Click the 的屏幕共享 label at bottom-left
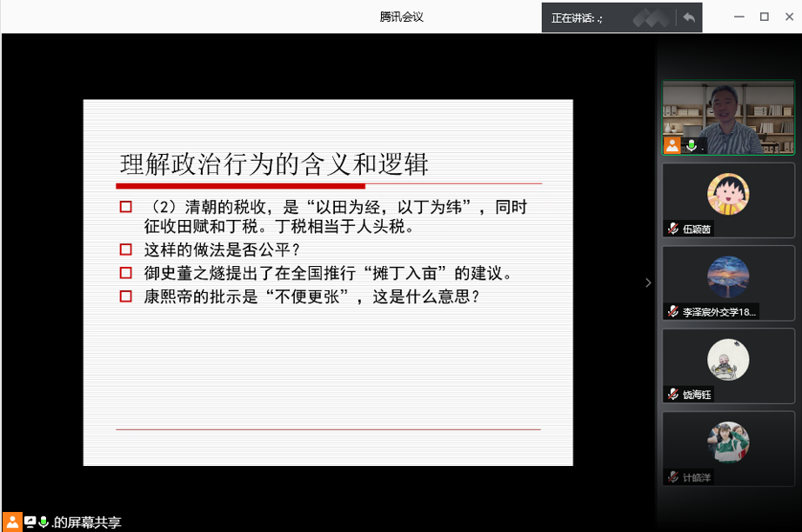 click(86, 522)
